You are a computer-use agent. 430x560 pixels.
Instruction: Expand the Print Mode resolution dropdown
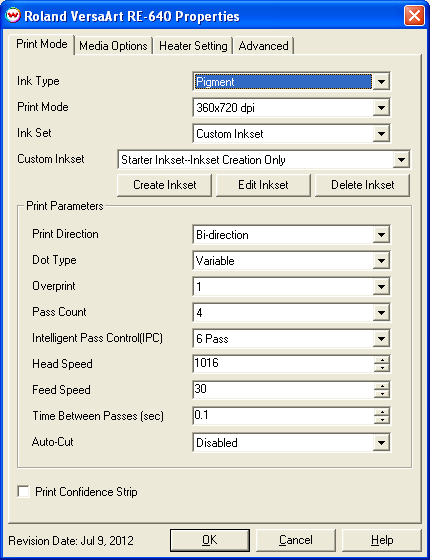(381, 108)
